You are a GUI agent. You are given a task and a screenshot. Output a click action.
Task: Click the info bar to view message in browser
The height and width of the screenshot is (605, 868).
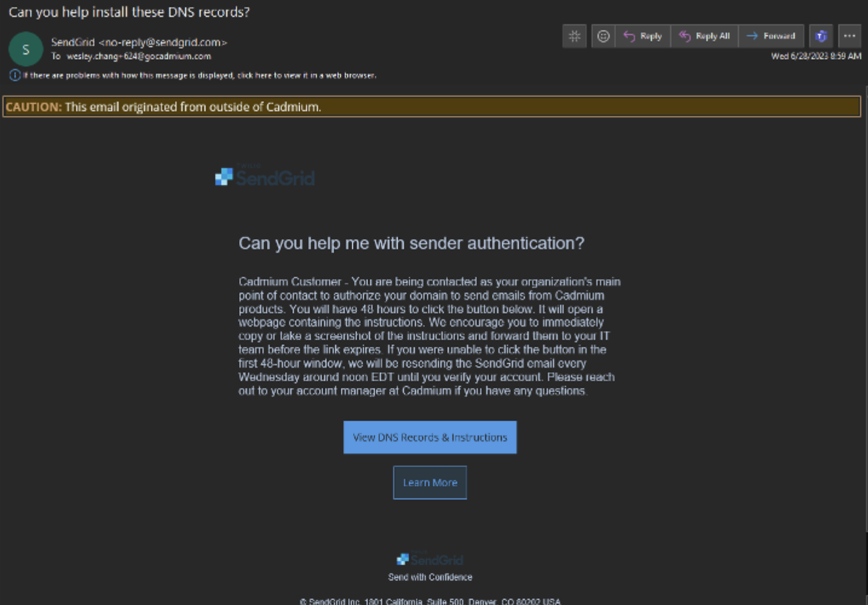[x=200, y=76]
